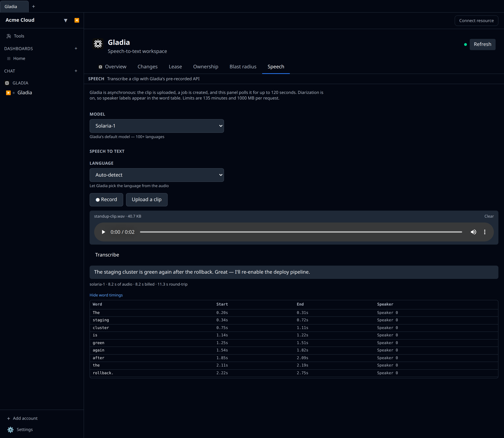Screen dimensions: 504x438
Task: Clear the standup-clip.wav file
Action: coord(489,216)
